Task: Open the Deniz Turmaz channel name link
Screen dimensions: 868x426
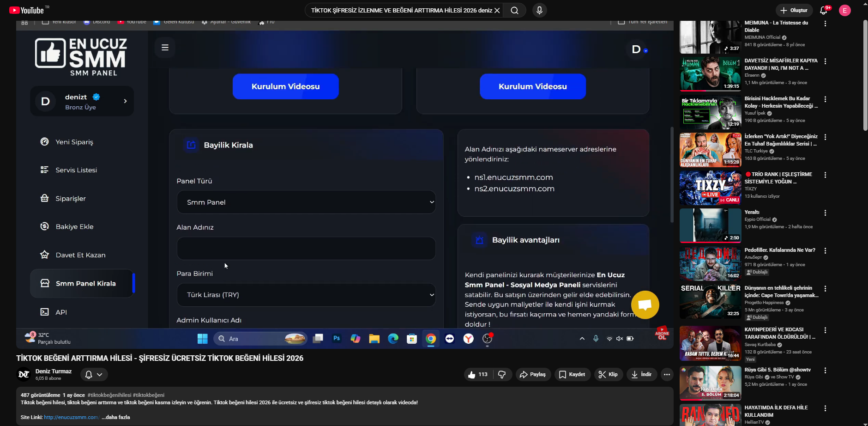Action: [x=54, y=371]
